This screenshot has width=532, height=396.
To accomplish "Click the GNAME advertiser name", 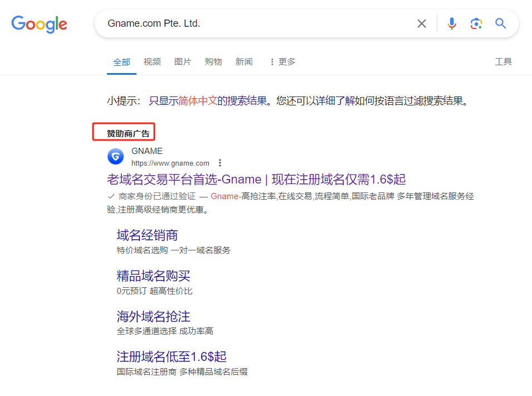I will (147, 151).
